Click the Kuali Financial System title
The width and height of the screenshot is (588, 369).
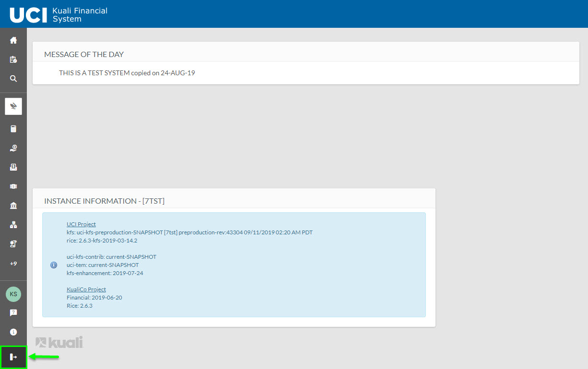pos(80,15)
